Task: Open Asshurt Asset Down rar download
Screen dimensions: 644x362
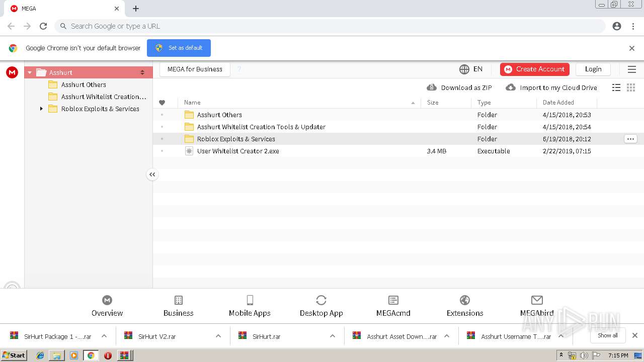Action: pyautogui.click(x=395, y=336)
